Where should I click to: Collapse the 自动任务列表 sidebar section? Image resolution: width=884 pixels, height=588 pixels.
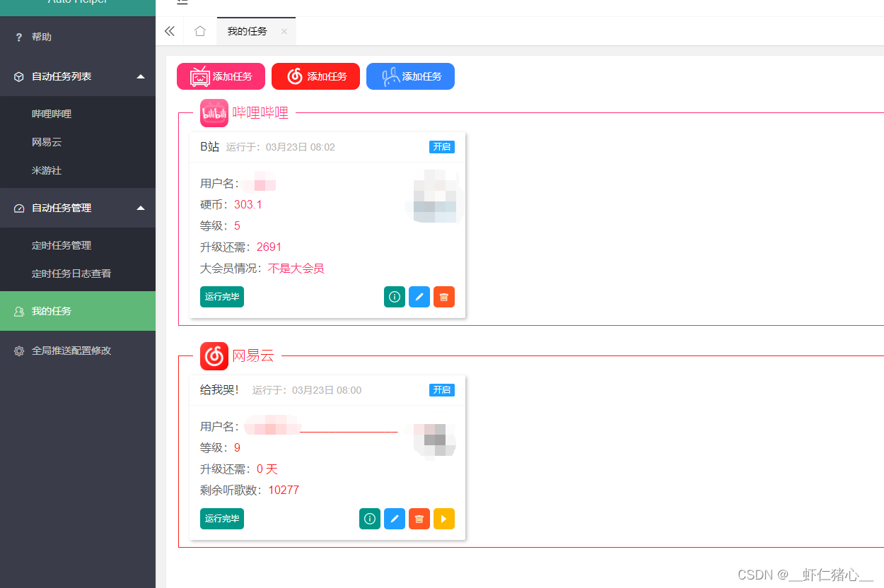click(x=78, y=76)
